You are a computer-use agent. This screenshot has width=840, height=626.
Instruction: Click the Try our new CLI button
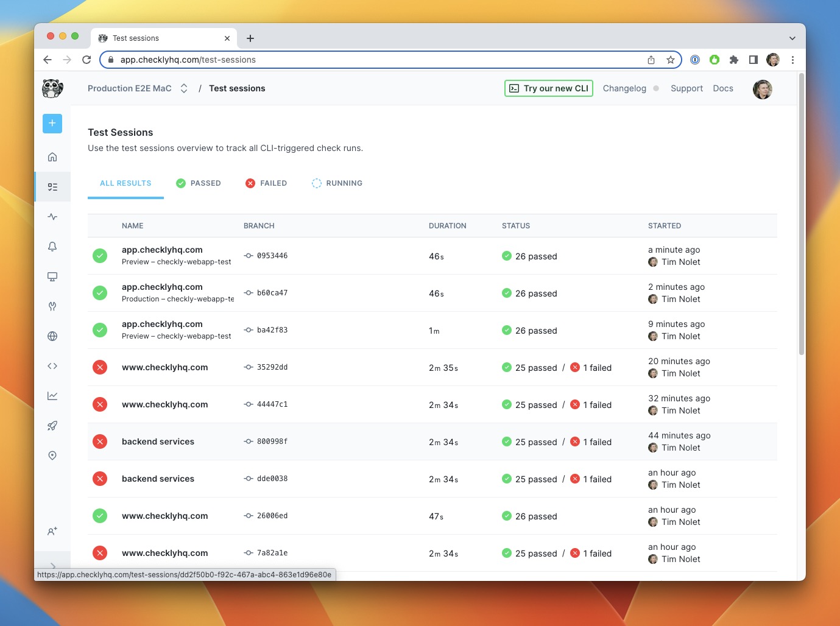(x=548, y=88)
